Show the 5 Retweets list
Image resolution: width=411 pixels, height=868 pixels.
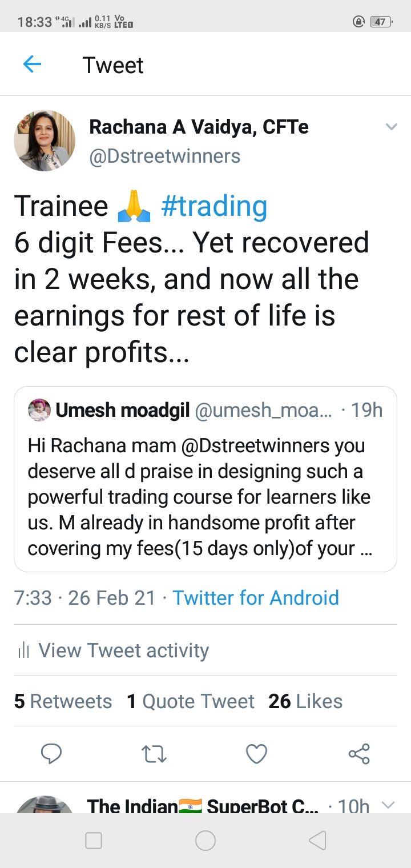pos(63,701)
